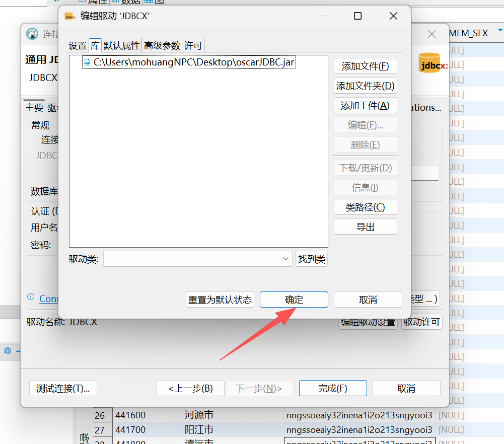
Task: Open the 许可 tab
Action: (x=193, y=46)
